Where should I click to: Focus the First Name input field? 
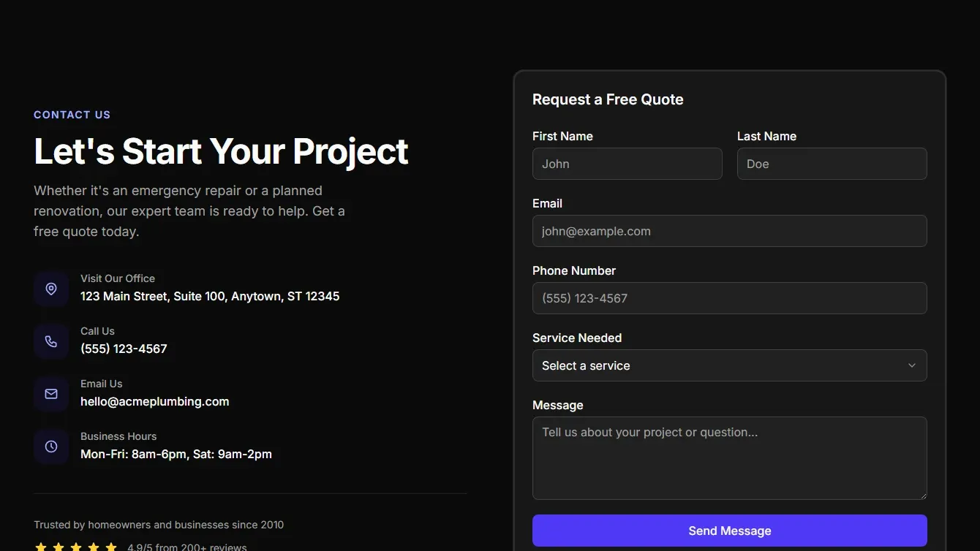627,164
